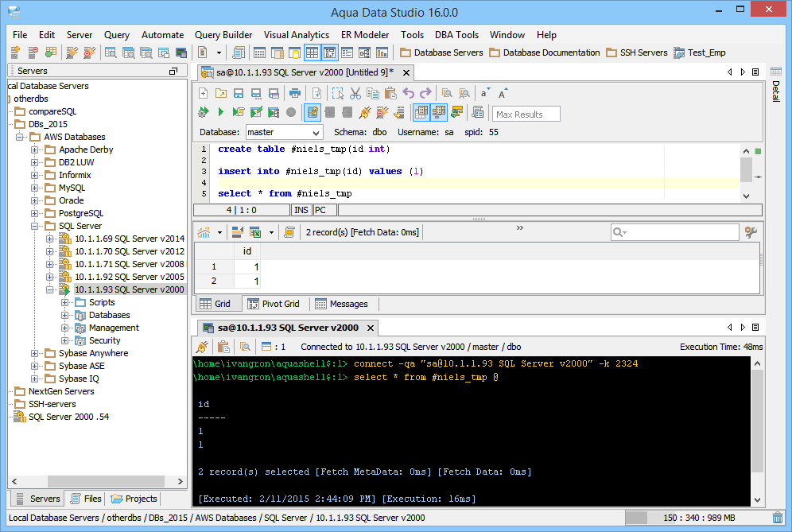This screenshot has width=792, height=532.
Task: Click the chart icon in results toolbar
Action: pos(204,232)
